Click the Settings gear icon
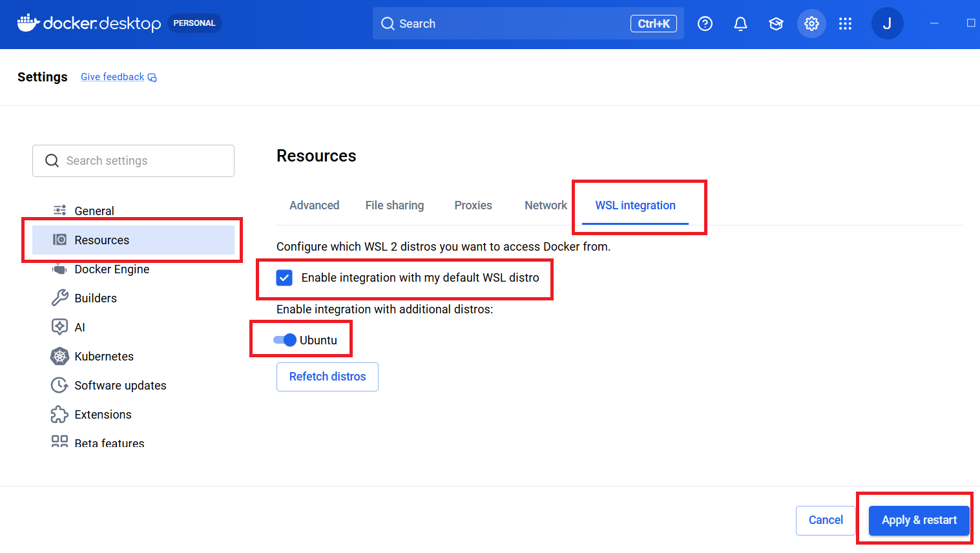The width and height of the screenshot is (980, 553). coord(811,24)
